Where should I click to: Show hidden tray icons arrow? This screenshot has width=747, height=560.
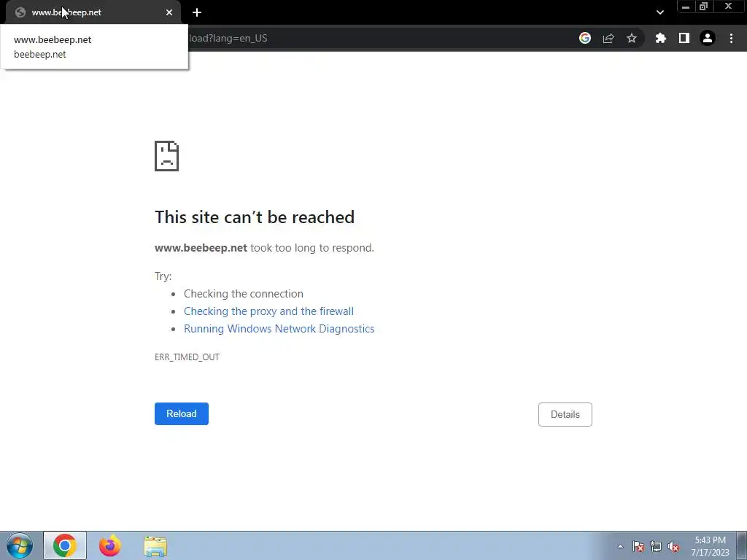(x=620, y=546)
